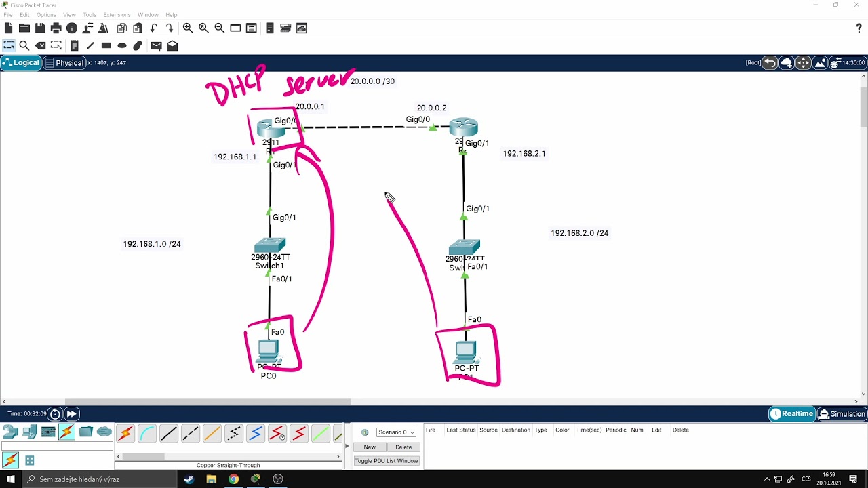This screenshot has height=488, width=868.
Task: Choose the Copper Straight-Through cable
Action: [169, 434]
